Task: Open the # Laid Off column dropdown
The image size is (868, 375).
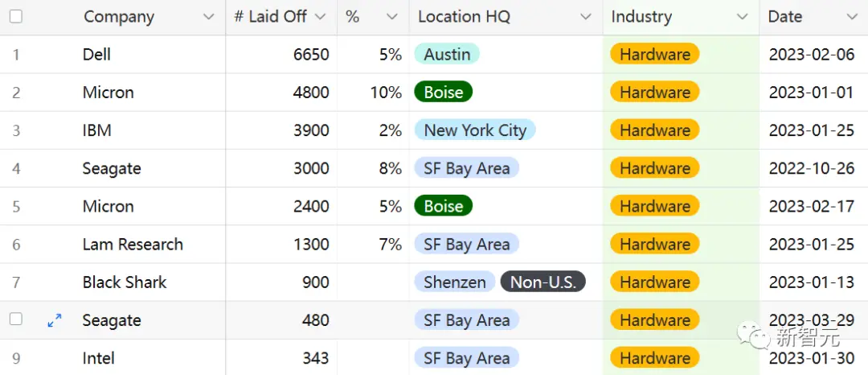Action: pyautogui.click(x=320, y=17)
